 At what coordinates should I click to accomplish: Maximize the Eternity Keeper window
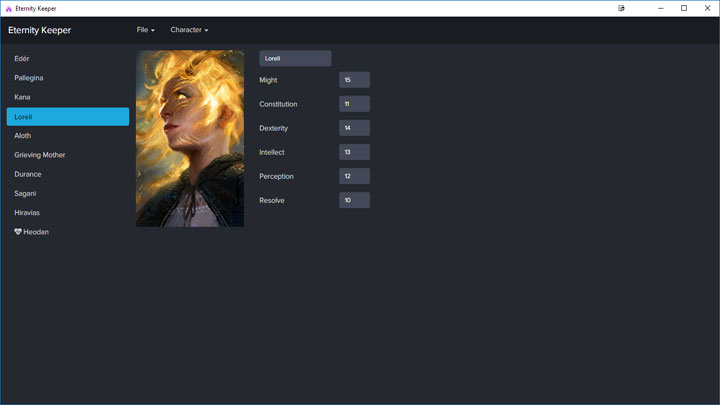click(x=684, y=8)
